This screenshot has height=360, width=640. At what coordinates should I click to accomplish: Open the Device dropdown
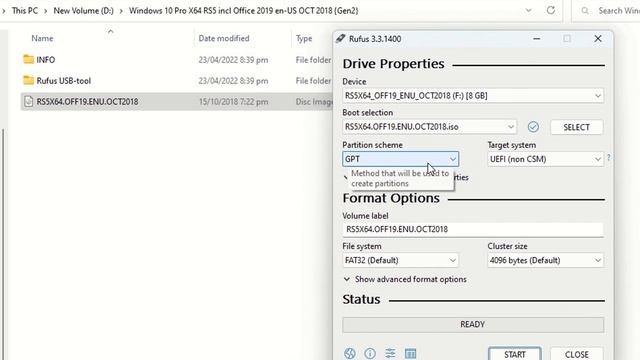tap(473, 96)
